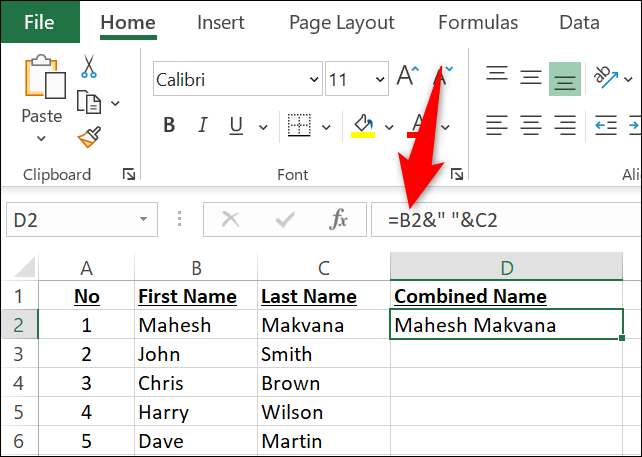Apply borders with the borders icon
The image size is (642, 457).
click(299, 125)
